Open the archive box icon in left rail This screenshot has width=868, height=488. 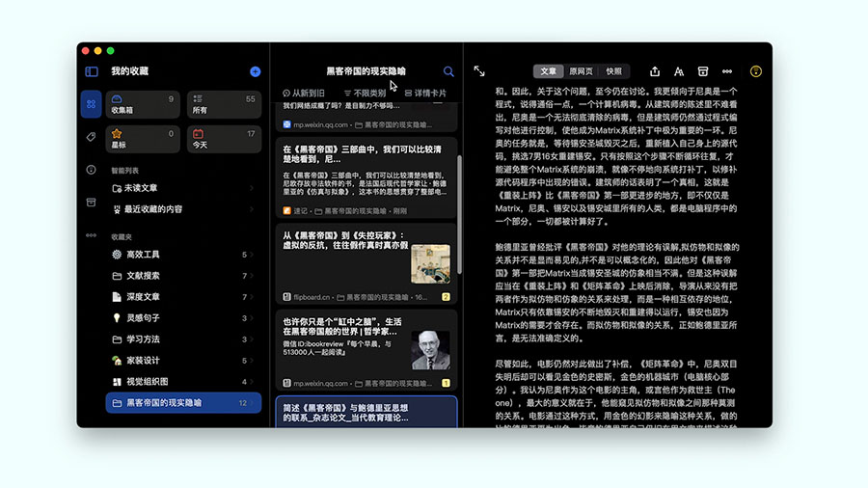tap(91, 202)
